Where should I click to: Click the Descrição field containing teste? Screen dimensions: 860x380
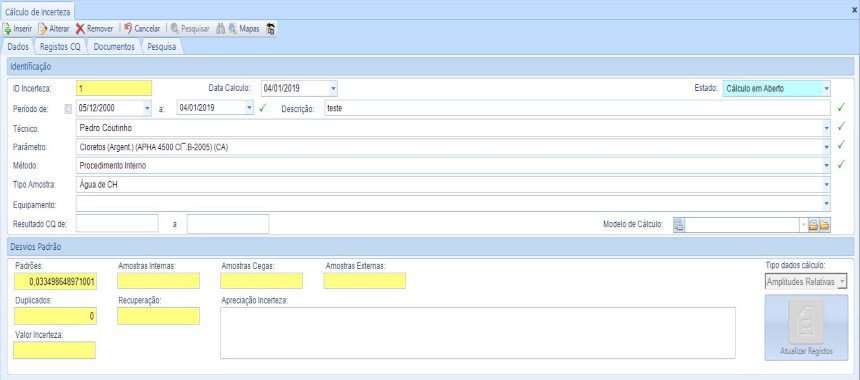(577, 109)
